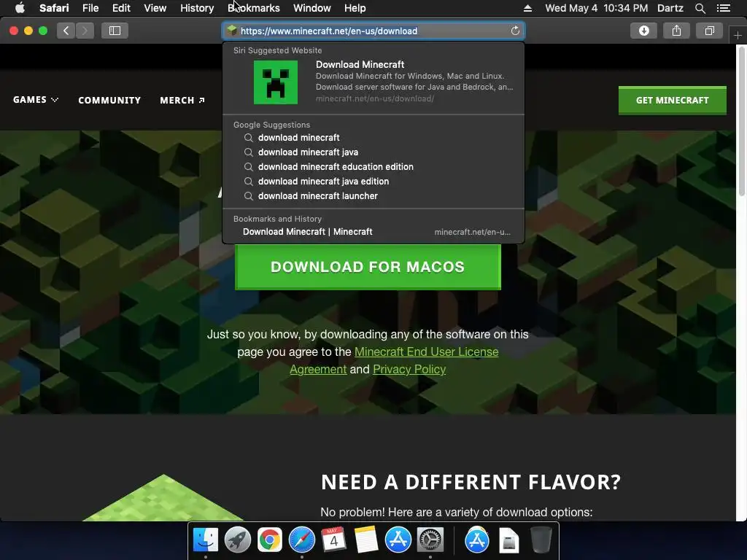Image resolution: width=747 pixels, height=560 pixels.
Task: Open Notification Center list icon
Action: point(723,8)
